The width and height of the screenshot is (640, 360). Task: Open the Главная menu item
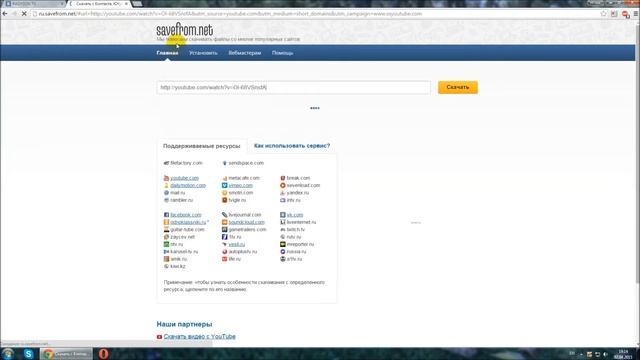[x=167, y=53]
